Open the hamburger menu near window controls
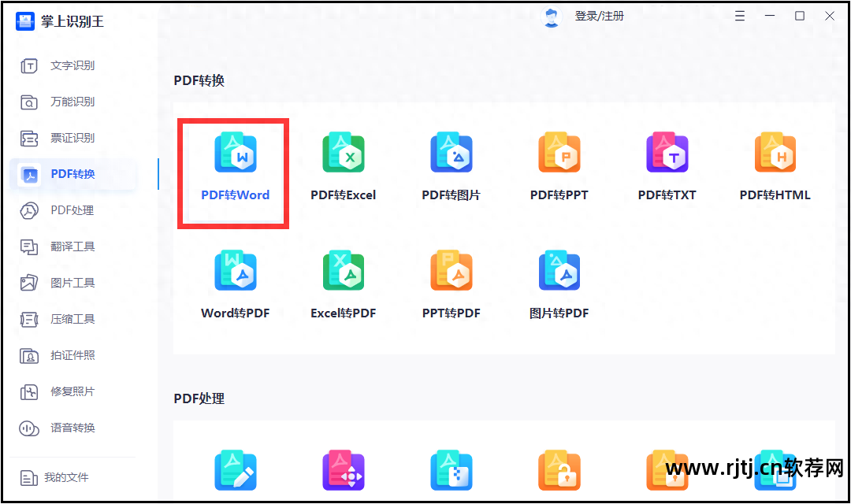The image size is (851, 504). 739,15
